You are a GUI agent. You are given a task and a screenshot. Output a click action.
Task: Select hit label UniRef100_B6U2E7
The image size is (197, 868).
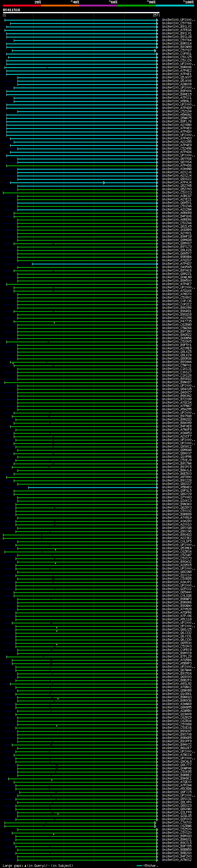tap(177, 748)
